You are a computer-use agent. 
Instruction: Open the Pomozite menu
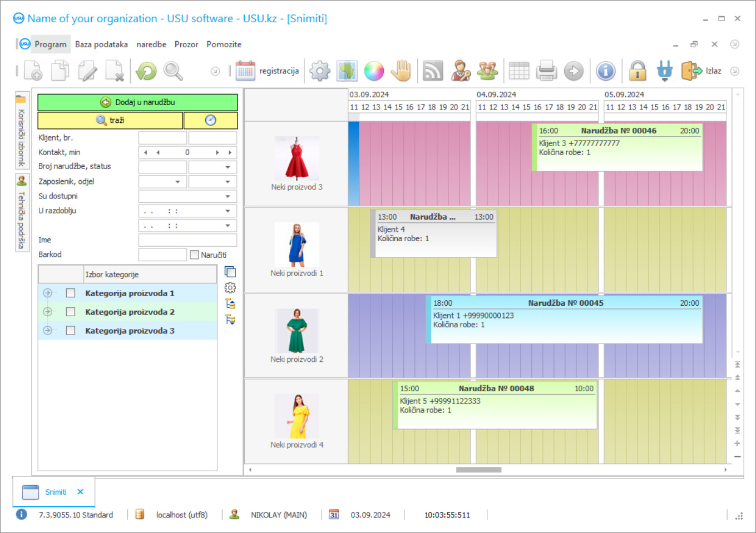(x=224, y=44)
